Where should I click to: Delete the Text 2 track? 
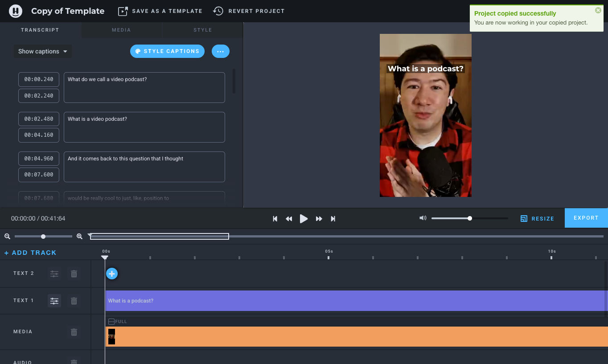point(74,274)
